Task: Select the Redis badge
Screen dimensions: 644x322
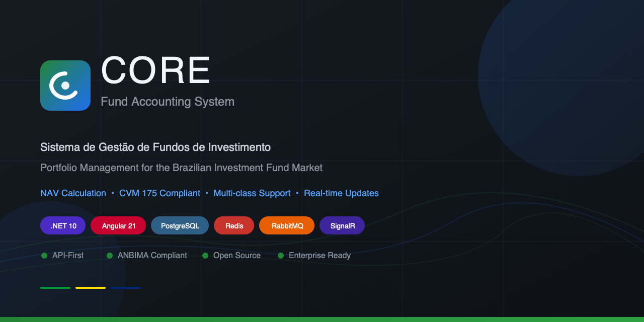Action: [x=233, y=225]
